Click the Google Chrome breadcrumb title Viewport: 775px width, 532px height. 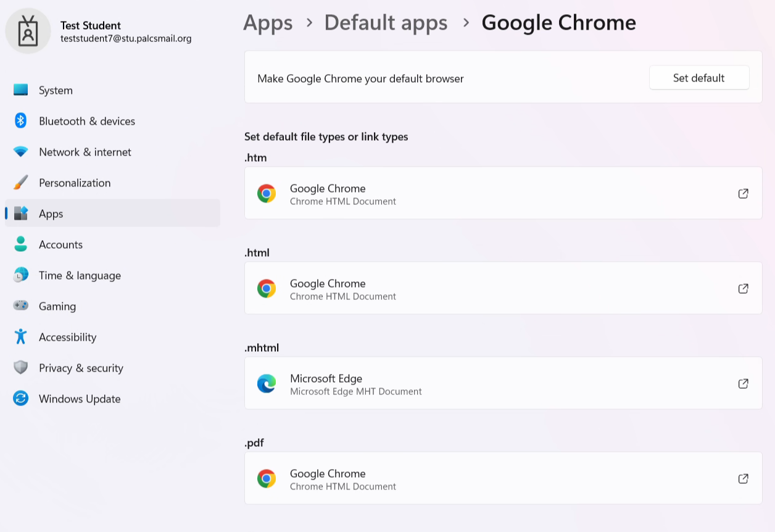coord(558,23)
